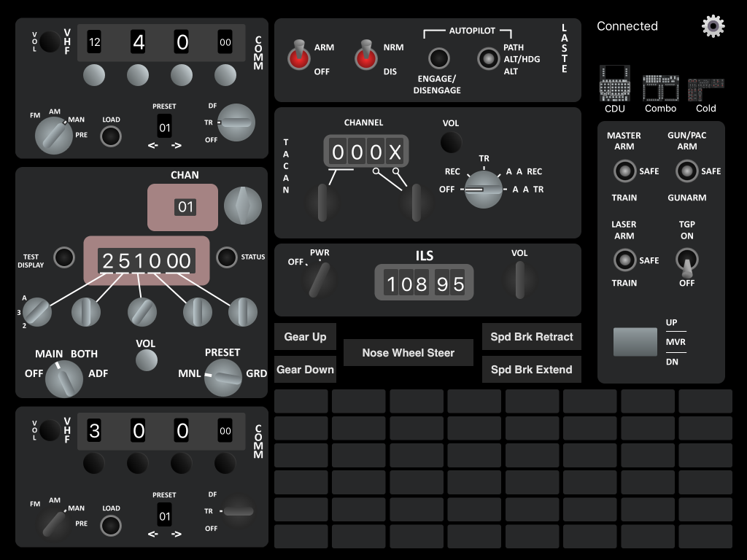Flip the NRM/DIS red toggle switch
Image resolution: width=747 pixels, height=560 pixels.
[366, 58]
